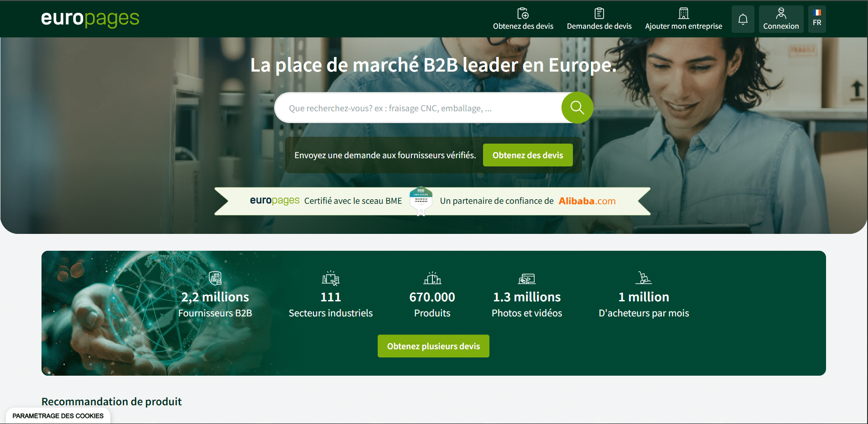Open the Alibaba.com partner link
This screenshot has width=868, height=424.
pos(587,201)
